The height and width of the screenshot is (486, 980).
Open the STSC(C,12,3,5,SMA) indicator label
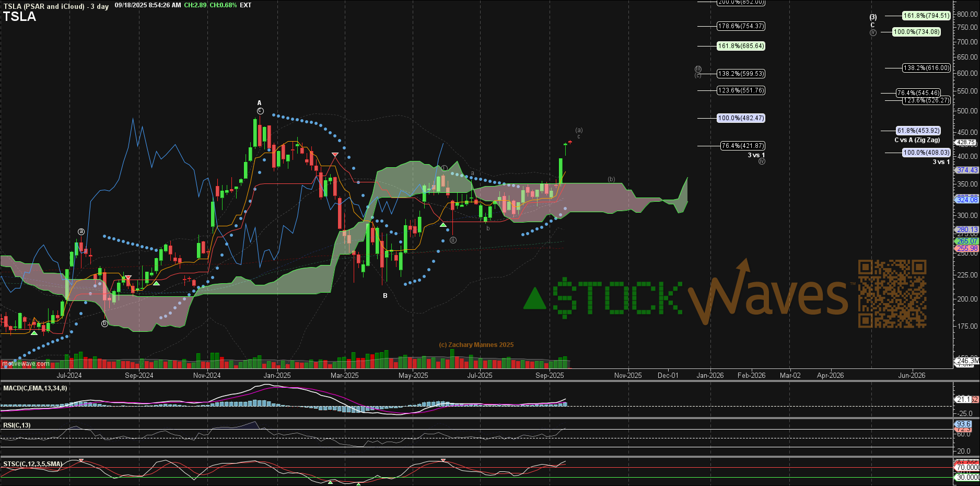[32, 464]
